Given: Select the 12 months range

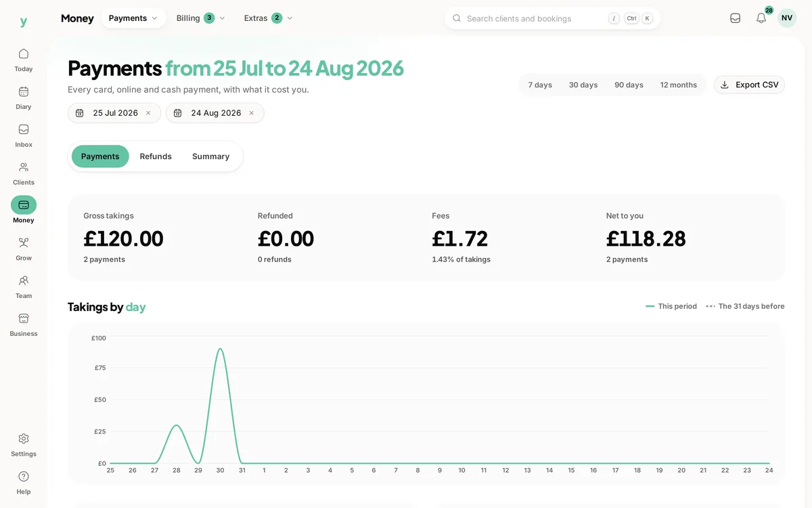Looking at the screenshot, I should coord(679,85).
